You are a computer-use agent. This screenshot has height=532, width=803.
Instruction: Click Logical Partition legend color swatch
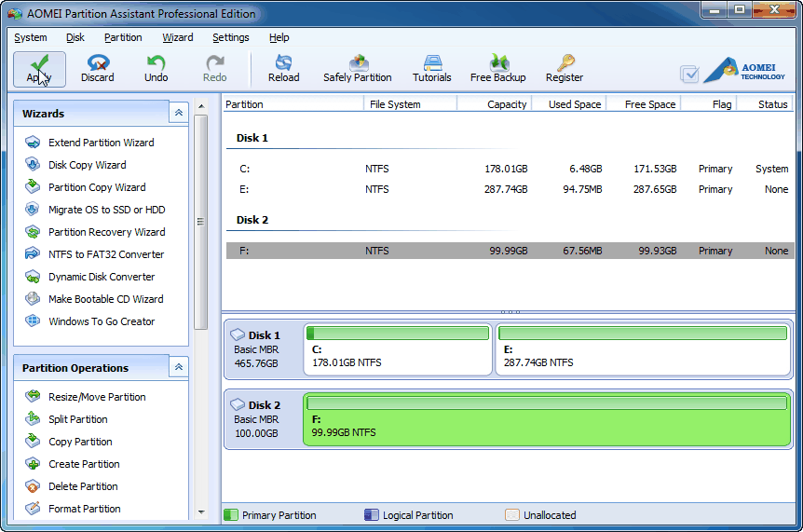pyautogui.click(x=372, y=514)
